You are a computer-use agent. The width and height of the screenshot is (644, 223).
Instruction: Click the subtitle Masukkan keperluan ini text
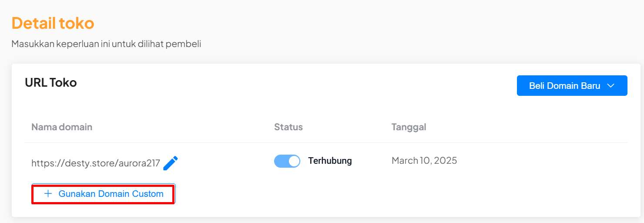pos(106,44)
